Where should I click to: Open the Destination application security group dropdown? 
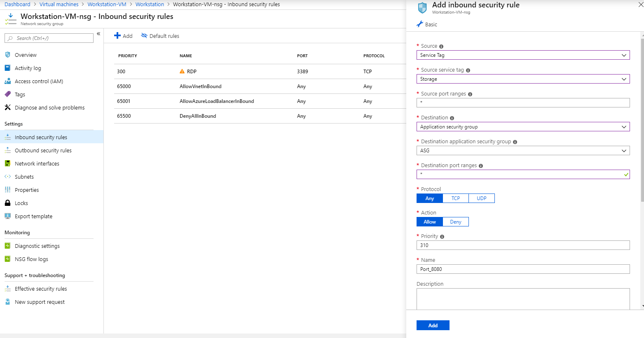pyautogui.click(x=522, y=150)
